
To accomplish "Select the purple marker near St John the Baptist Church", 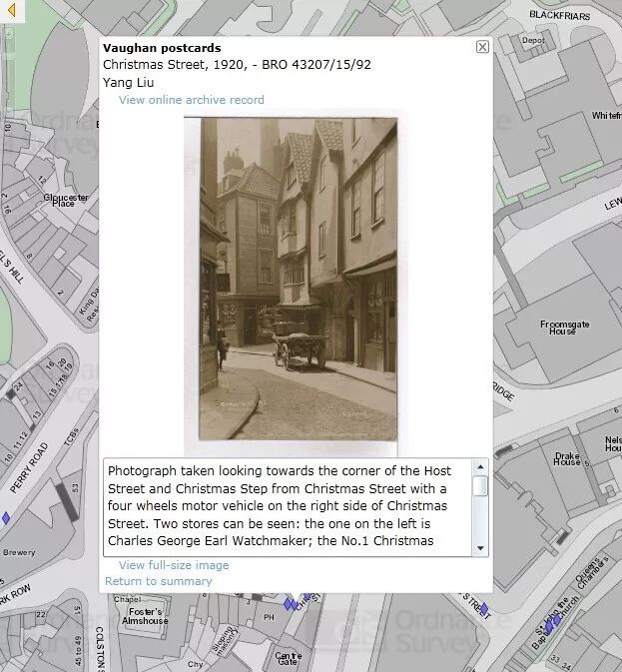I will pyautogui.click(x=553, y=622).
